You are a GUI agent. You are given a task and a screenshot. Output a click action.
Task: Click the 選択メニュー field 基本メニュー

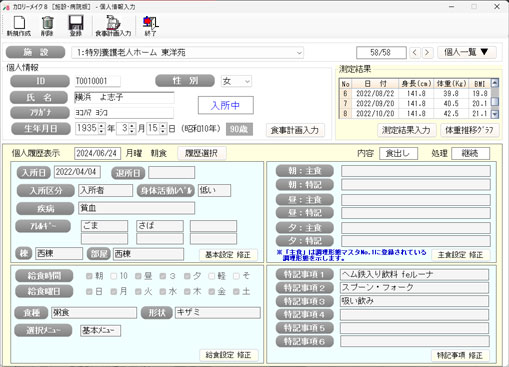point(100,331)
